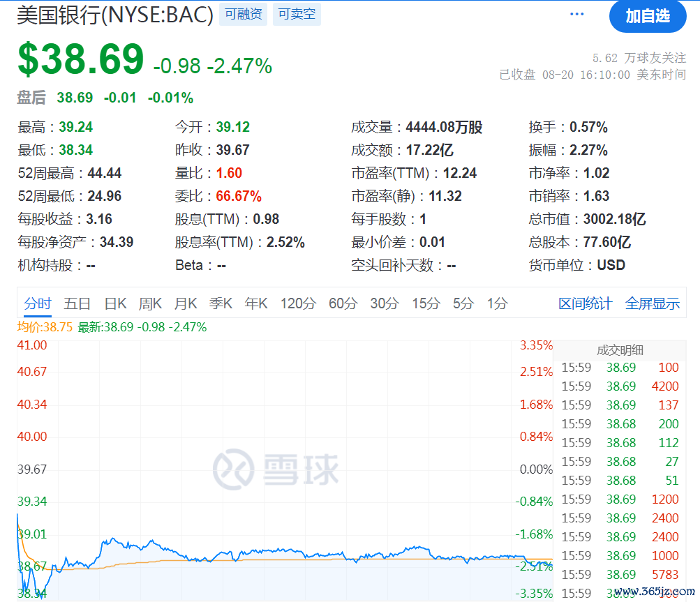Open the 季K chart tab
The width and height of the screenshot is (700, 602).
pyautogui.click(x=221, y=304)
